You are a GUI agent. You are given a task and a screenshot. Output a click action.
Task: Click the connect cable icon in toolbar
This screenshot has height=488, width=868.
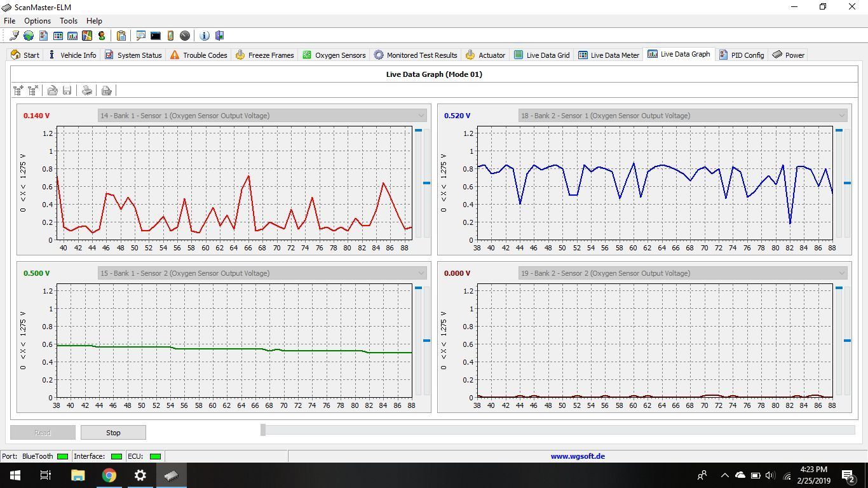coord(14,36)
